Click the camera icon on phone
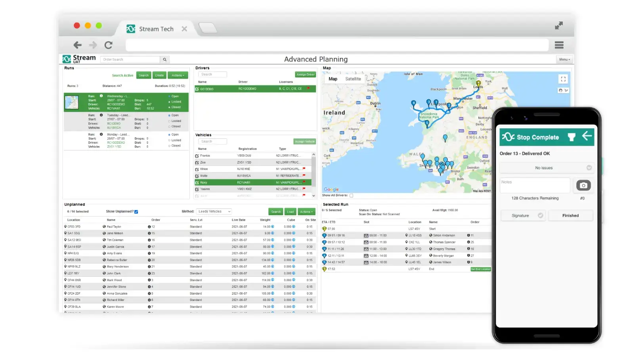Image resolution: width=644 pixels, height=354 pixels. (x=583, y=185)
